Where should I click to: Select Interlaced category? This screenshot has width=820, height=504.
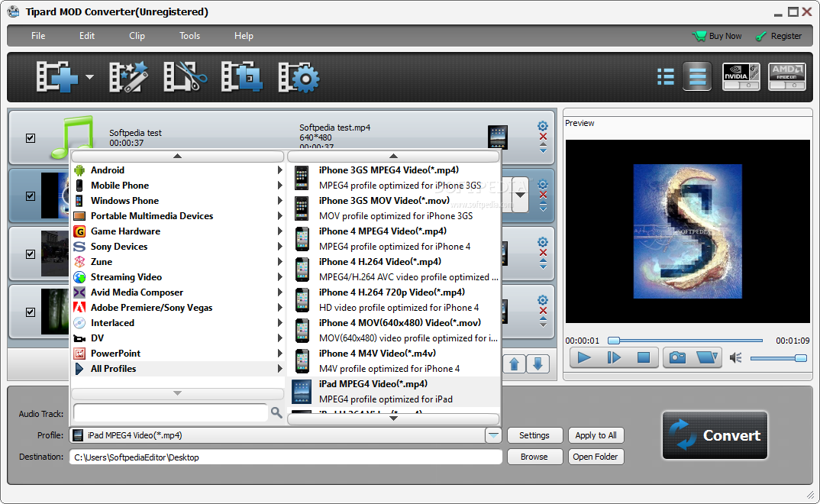coord(178,322)
